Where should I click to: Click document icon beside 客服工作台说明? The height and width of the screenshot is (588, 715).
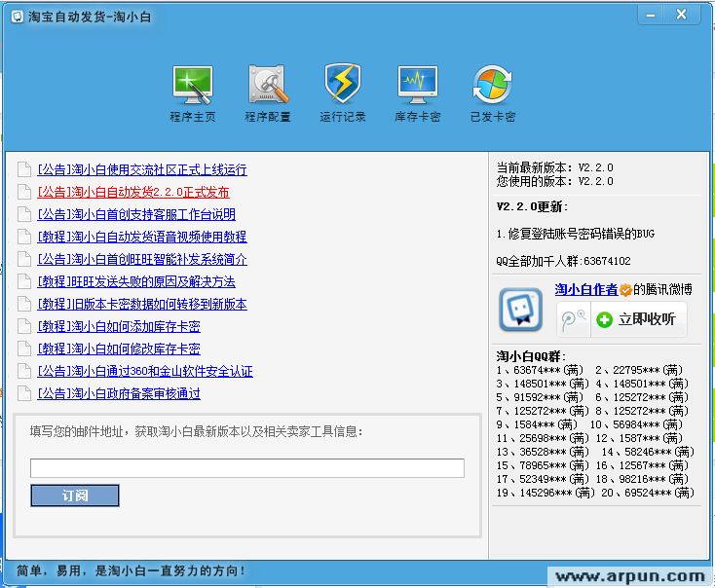[24, 214]
